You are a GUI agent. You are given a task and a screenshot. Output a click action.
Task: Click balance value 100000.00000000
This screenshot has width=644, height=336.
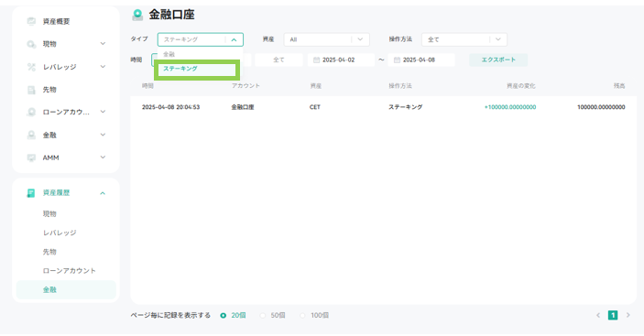click(601, 107)
